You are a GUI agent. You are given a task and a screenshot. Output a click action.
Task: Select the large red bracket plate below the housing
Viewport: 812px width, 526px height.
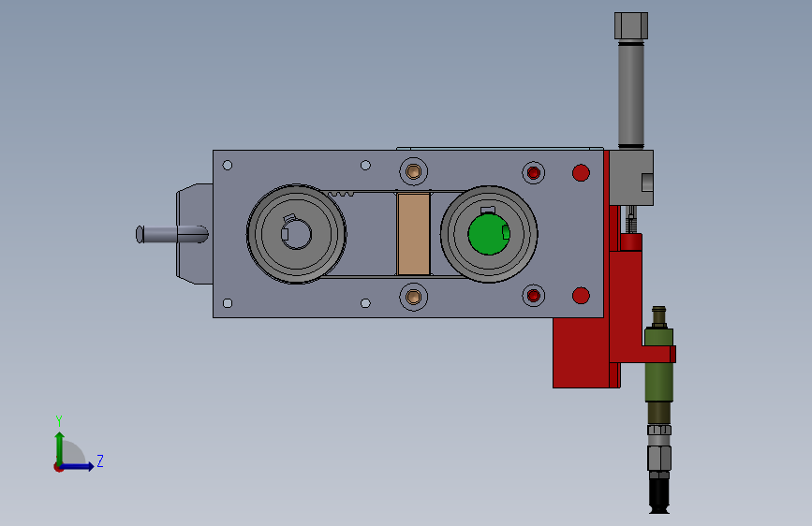coord(580,353)
